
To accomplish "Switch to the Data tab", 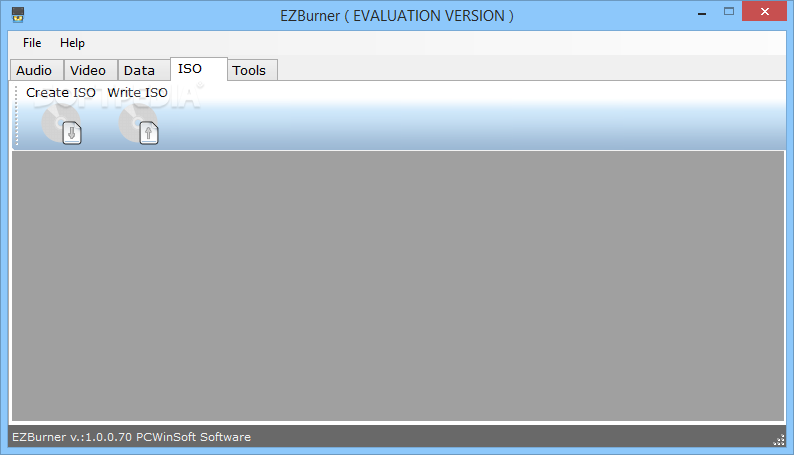I will point(143,70).
